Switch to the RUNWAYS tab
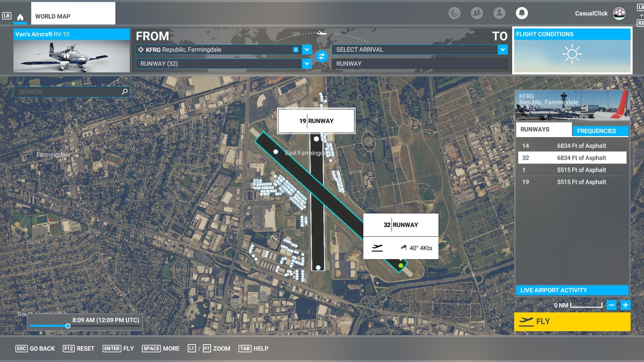 pos(543,129)
